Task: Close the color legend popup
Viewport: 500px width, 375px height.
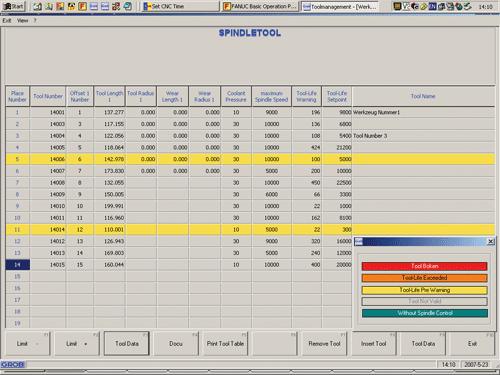Action: [x=491, y=241]
